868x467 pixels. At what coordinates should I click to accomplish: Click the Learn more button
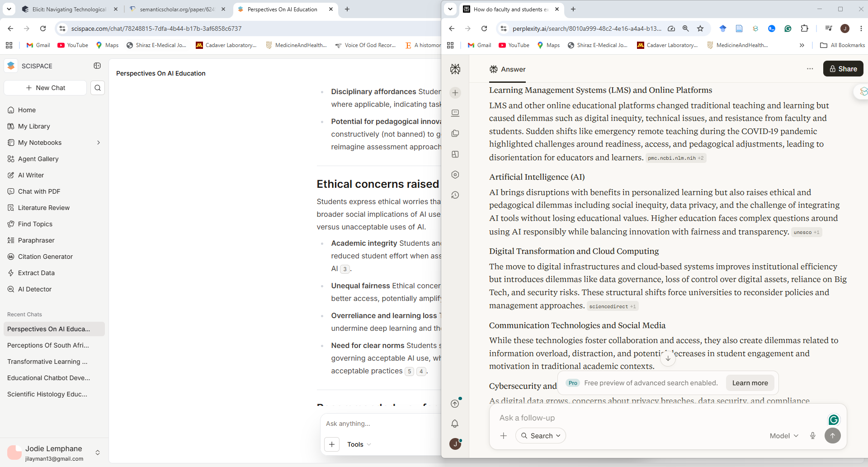(750, 383)
